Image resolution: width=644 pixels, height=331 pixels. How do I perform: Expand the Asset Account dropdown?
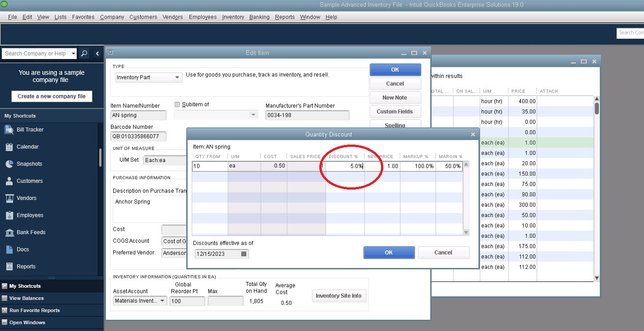click(163, 300)
